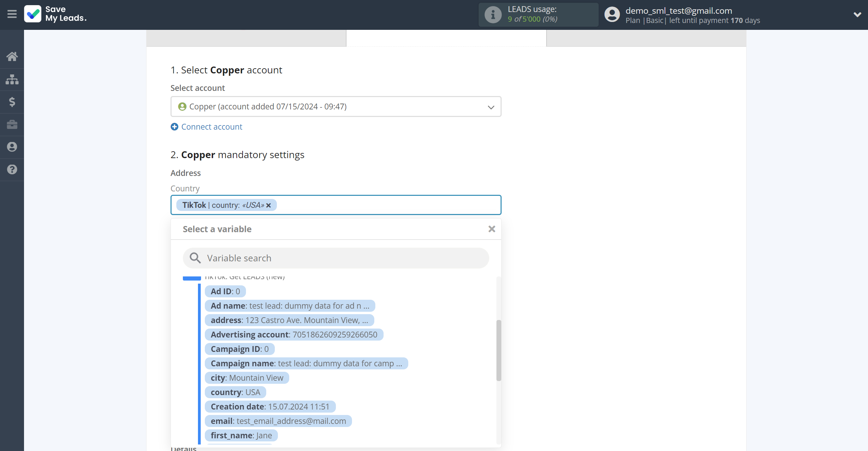Click the Variable search field
This screenshot has width=868, height=451.
[x=336, y=258]
